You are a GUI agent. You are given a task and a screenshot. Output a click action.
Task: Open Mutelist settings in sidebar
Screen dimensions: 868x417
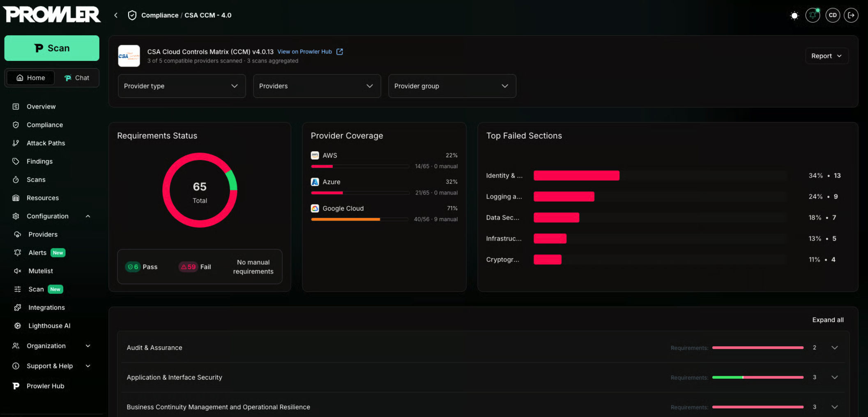(x=41, y=271)
